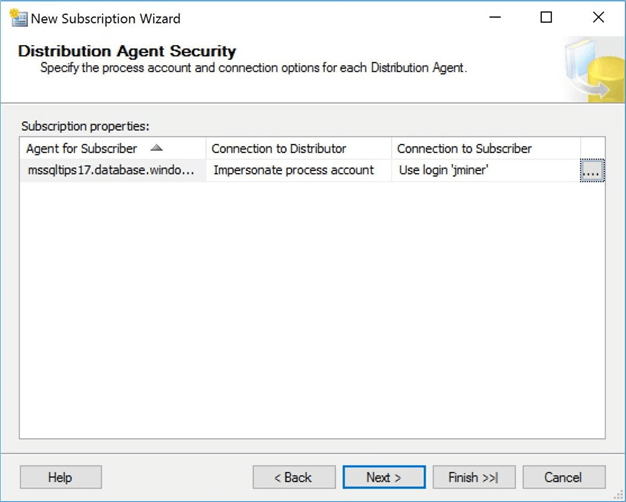This screenshot has height=502, width=626.
Task: Click the Connection to Distributor column header
Action: tap(279, 149)
